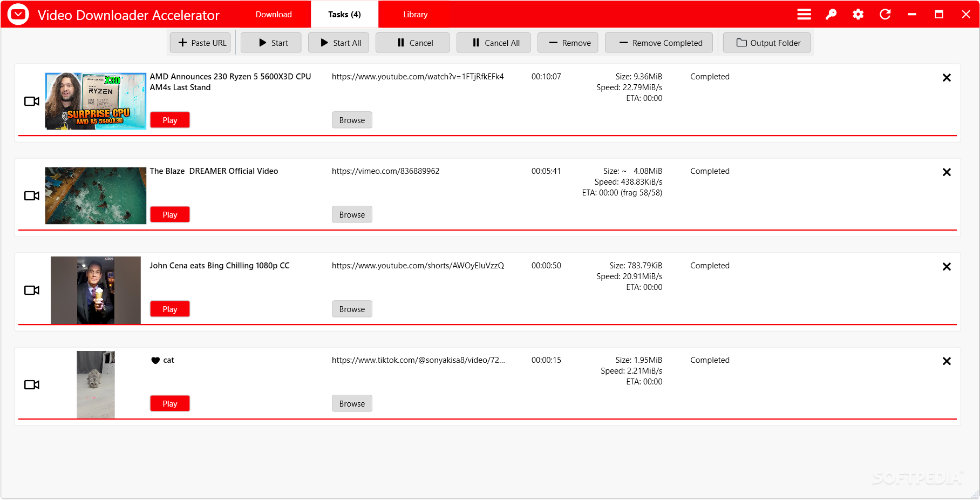Click duration 00:05:41
The height and width of the screenshot is (500, 980).
click(x=546, y=171)
